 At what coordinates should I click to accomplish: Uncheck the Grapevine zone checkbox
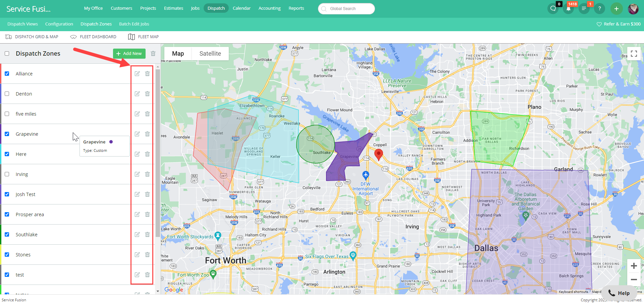coord(7,134)
